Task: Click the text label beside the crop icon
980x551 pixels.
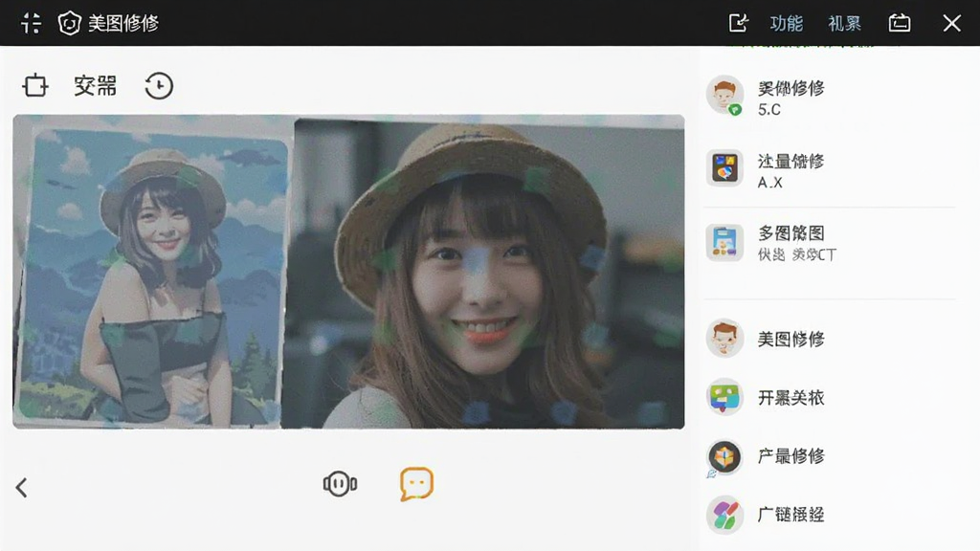Action: point(95,85)
